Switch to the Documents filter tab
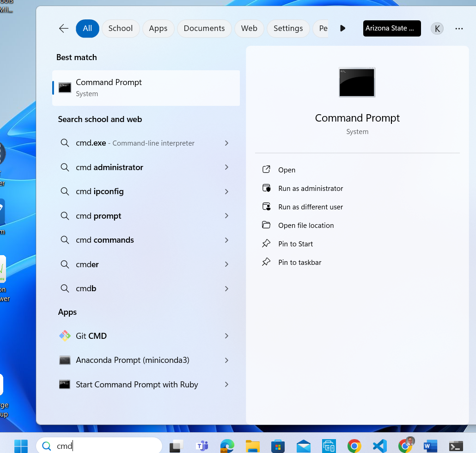Viewport: 476px width, 453px height. point(204,29)
